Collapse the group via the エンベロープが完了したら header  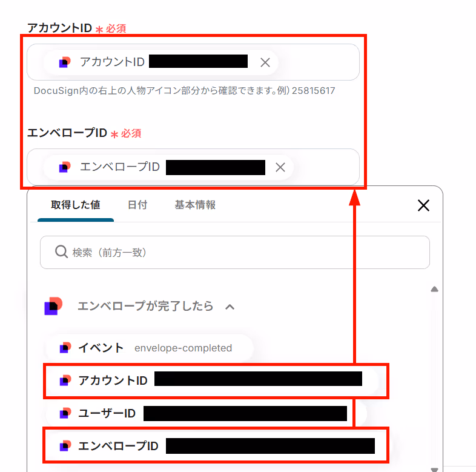coord(145,306)
